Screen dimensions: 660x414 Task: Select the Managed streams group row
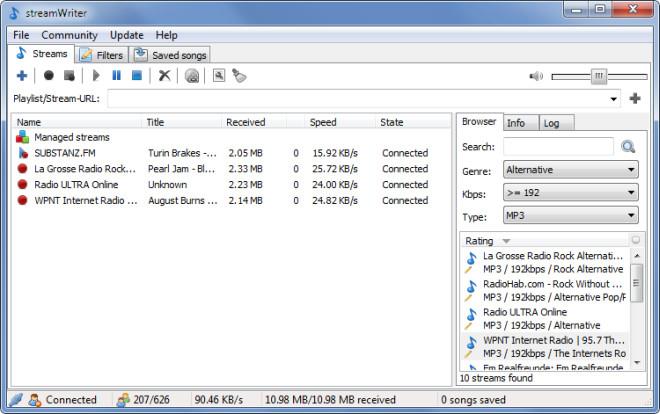click(x=232, y=137)
